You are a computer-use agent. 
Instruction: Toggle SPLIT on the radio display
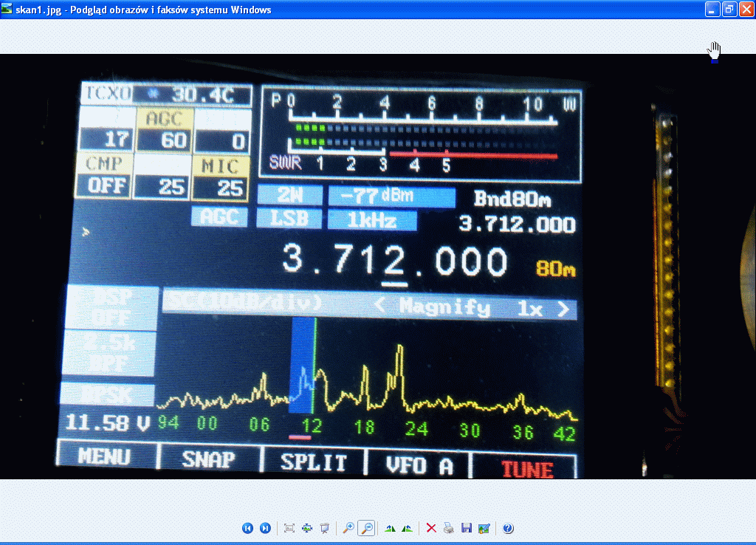(314, 462)
